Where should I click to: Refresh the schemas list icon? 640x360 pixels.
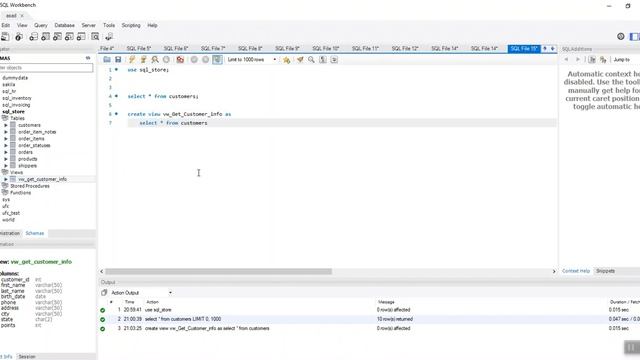pyautogui.click(x=88, y=58)
